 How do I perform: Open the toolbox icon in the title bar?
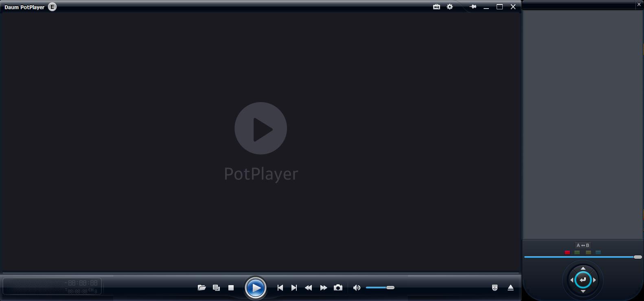tap(436, 7)
